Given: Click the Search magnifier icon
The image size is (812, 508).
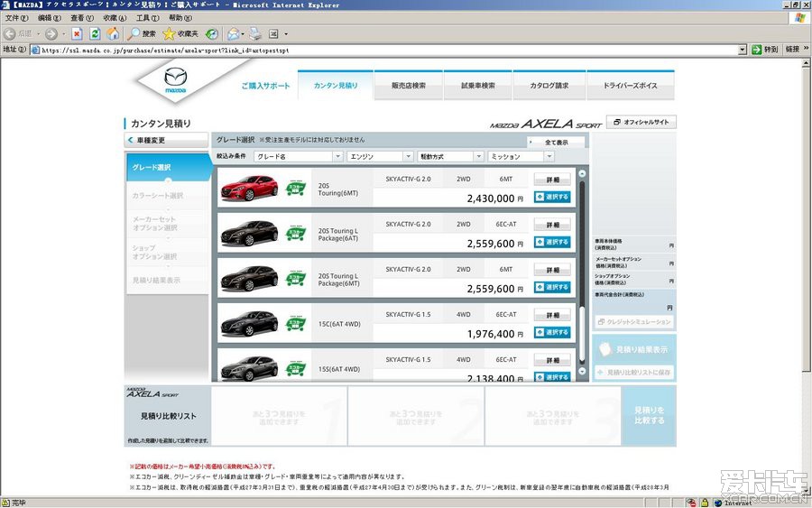Looking at the screenshot, I should click(x=134, y=34).
